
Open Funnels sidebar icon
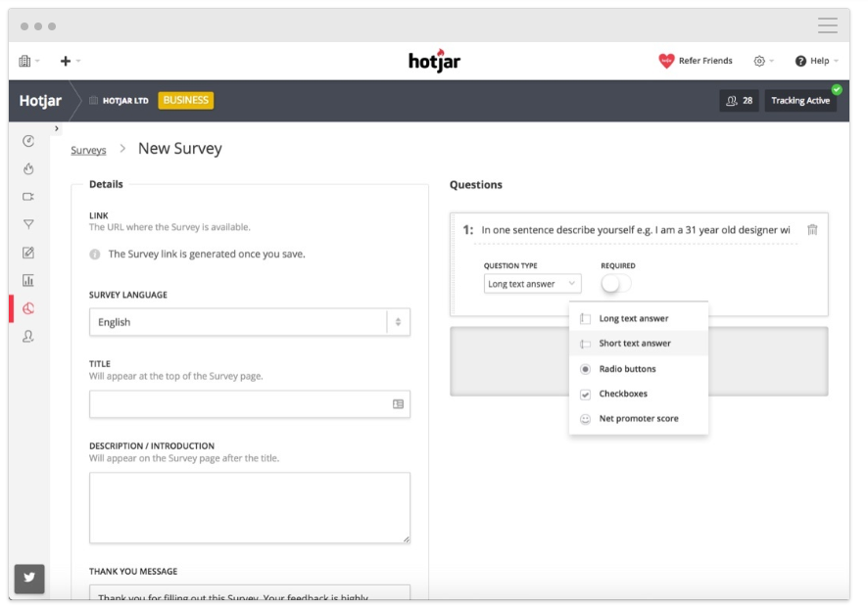click(28, 224)
